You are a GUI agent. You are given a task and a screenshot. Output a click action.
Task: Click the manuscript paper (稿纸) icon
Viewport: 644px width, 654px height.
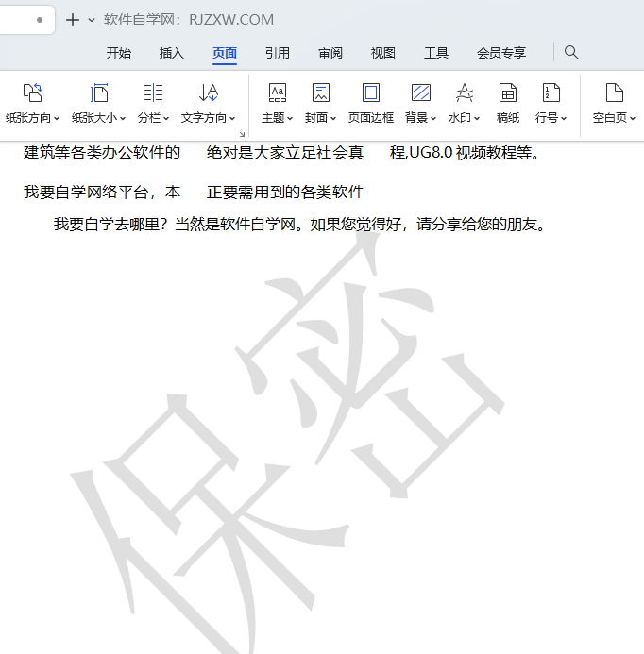(508, 92)
